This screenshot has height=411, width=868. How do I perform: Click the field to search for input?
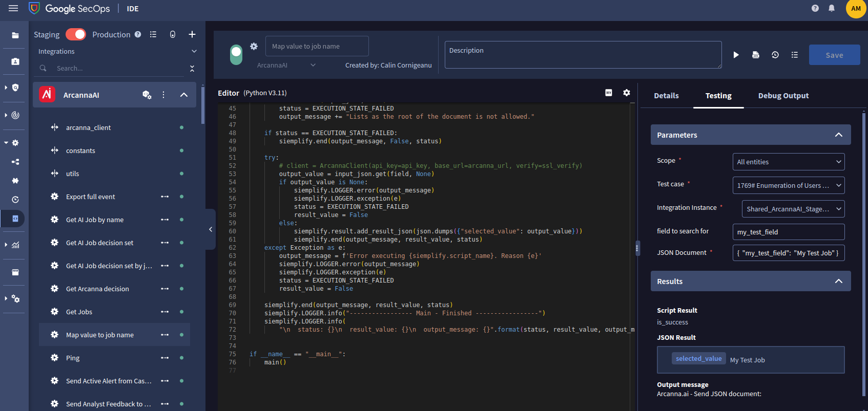click(x=789, y=232)
